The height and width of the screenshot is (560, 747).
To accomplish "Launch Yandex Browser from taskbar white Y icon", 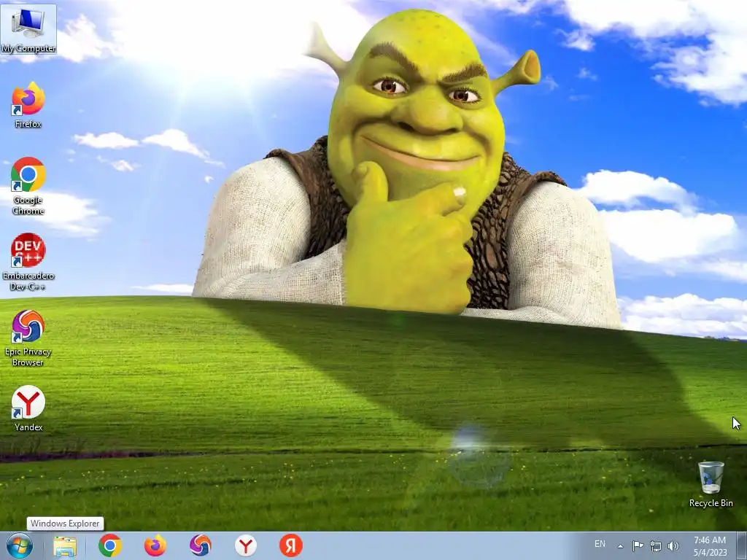I will point(246,545).
